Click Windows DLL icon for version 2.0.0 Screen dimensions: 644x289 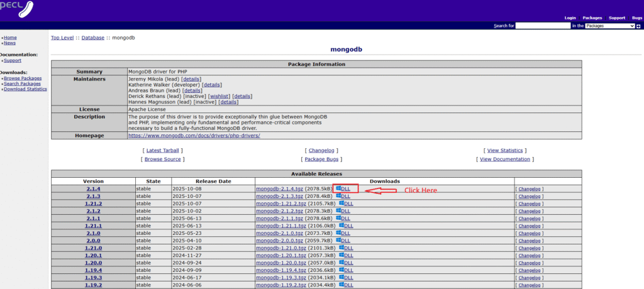point(338,241)
